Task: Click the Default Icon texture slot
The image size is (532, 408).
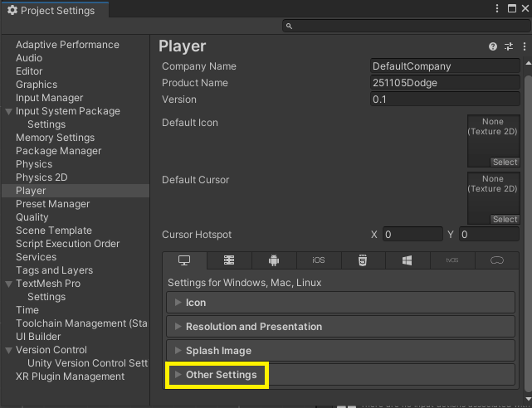Action: 494,141
